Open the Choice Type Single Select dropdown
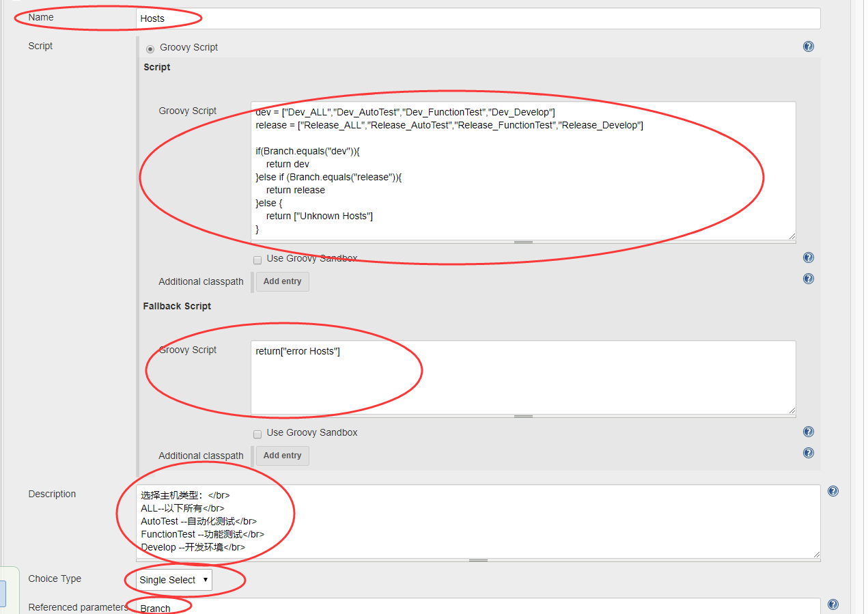Image resolution: width=868 pixels, height=614 pixels. tap(174, 580)
